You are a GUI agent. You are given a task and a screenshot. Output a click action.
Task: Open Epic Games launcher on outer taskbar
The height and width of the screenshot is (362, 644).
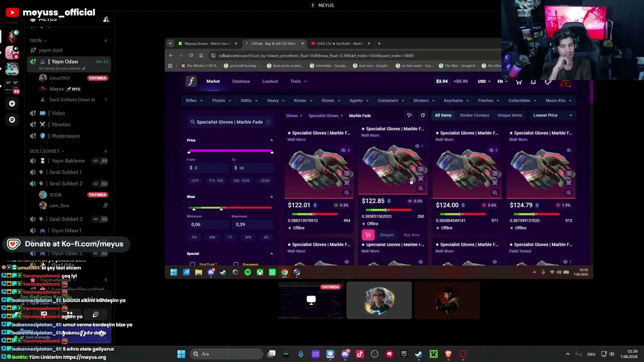click(404, 354)
